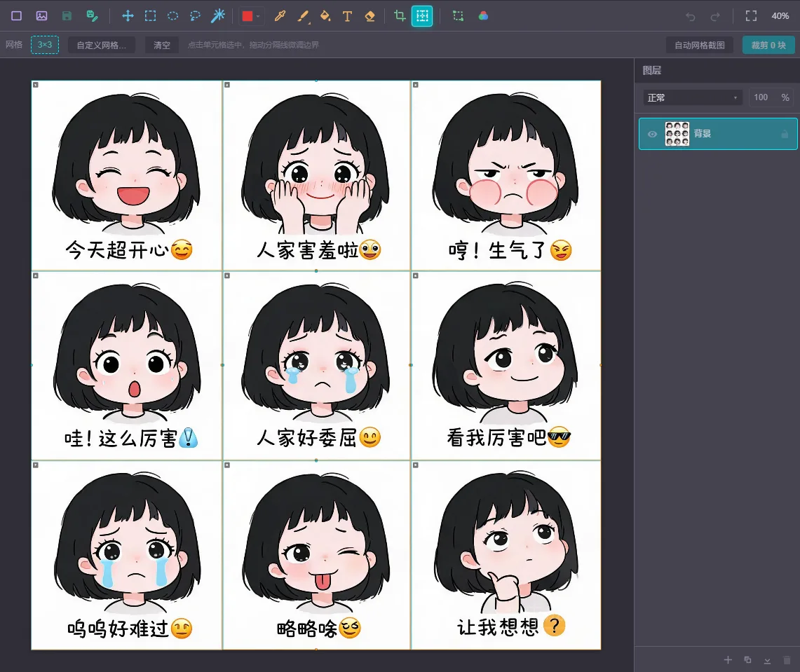Check the cell box for 呜呜好难过
Viewport: 800px width, 672px height.
tap(36, 465)
